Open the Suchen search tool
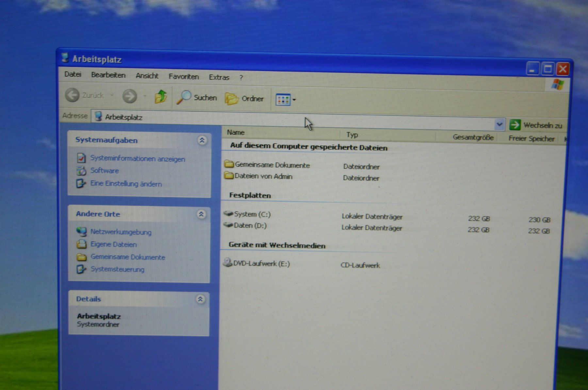 (x=197, y=97)
